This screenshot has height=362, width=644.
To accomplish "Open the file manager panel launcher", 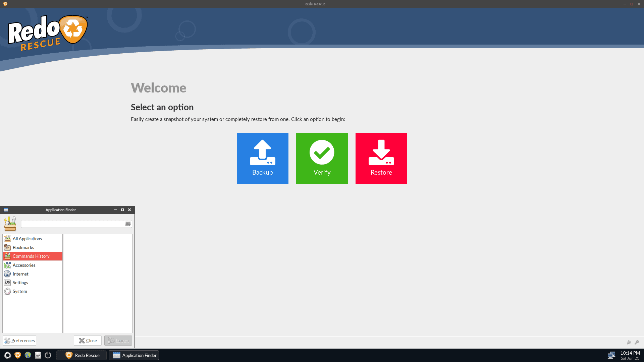I will click(38, 355).
